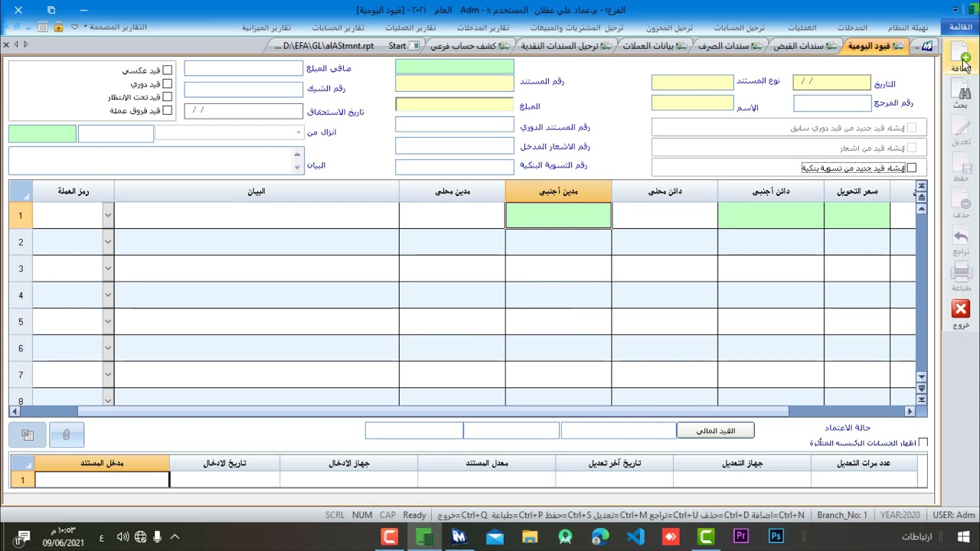Image resolution: width=980 pixels, height=551 pixels.
Task: Open Premiere Pro from the taskbar
Action: click(x=741, y=536)
